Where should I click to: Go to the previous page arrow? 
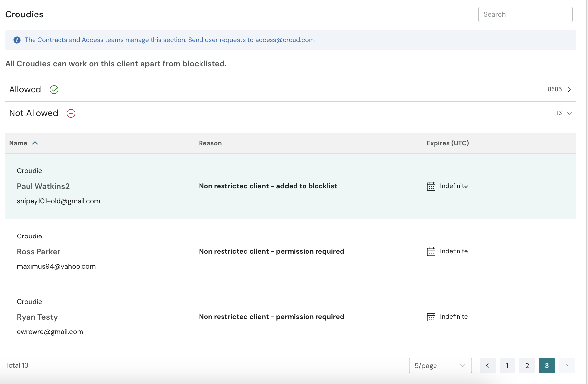(487, 366)
